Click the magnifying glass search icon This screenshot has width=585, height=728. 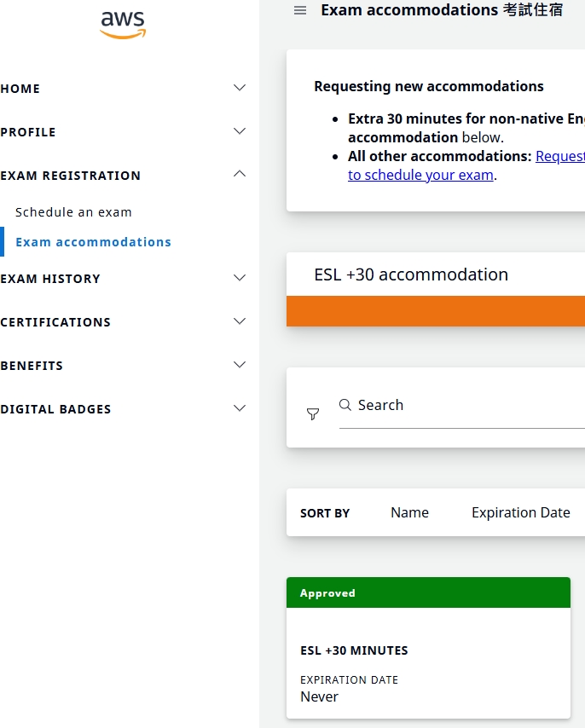click(x=345, y=405)
